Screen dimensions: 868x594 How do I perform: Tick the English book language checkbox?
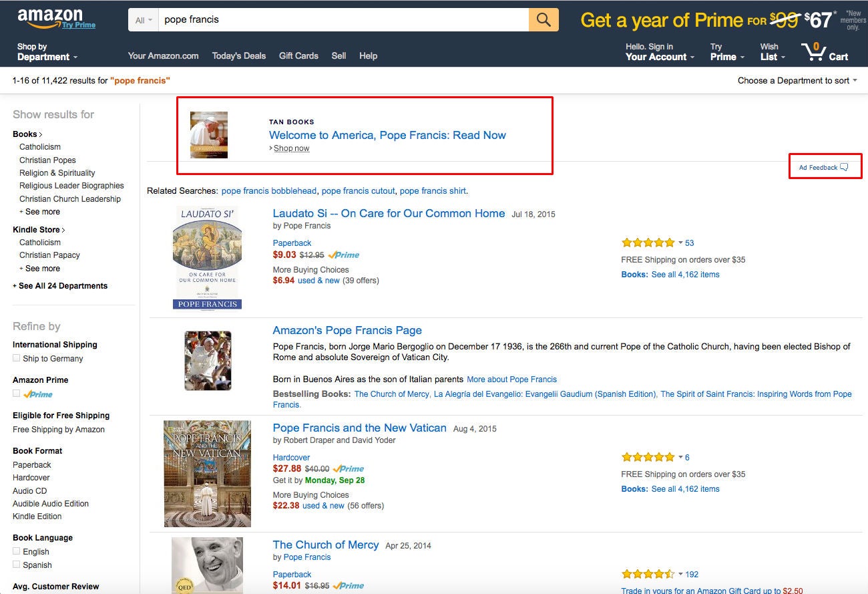tap(17, 552)
